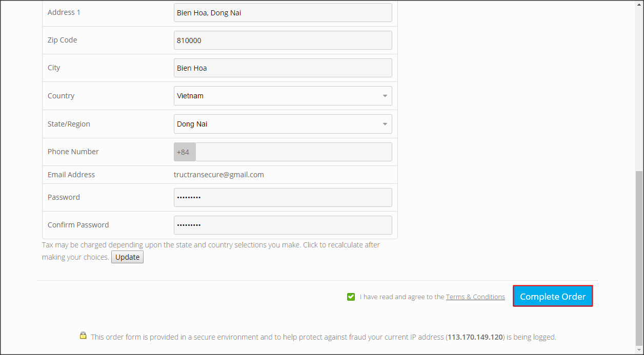Click the Update tax recalculation button
The width and height of the screenshot is (644, 355).
point(127,257)
